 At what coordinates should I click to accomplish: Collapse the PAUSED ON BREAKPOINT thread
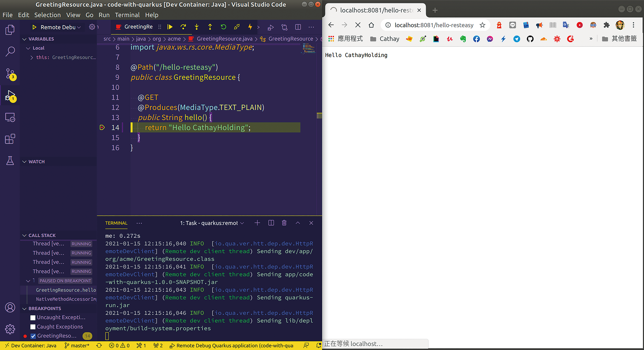[28, 281]
